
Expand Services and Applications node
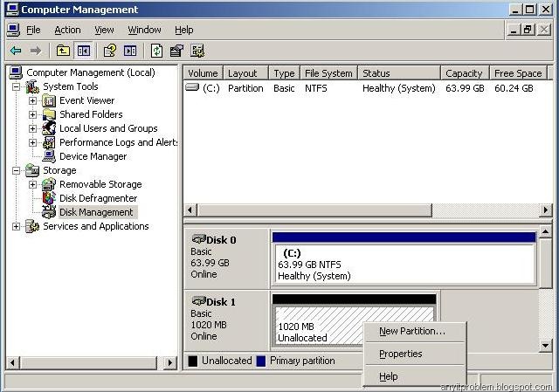tap(16, 226)
